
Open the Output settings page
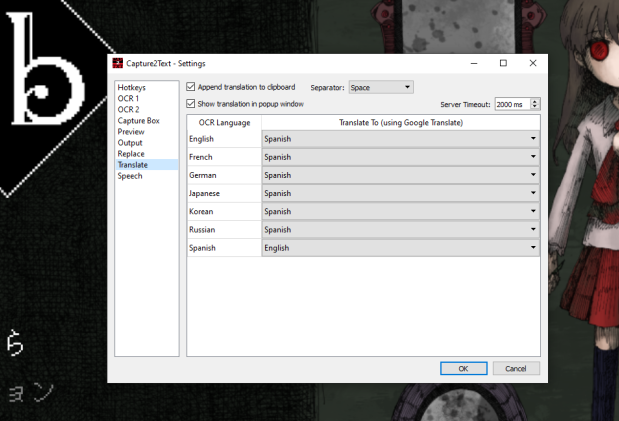point(130,143)
